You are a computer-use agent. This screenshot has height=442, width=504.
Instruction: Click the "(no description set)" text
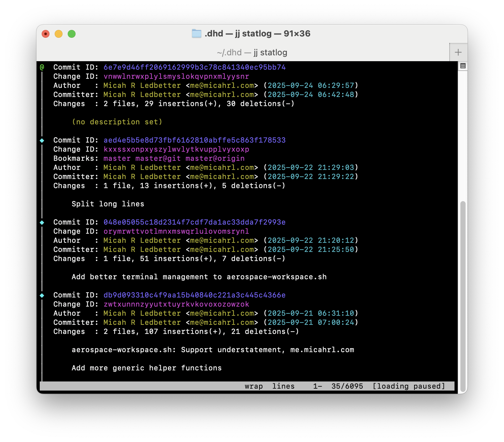pos(117,122)
